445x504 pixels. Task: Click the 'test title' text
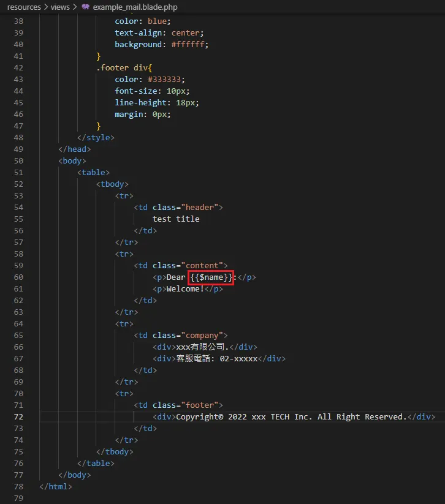(176, 219)
